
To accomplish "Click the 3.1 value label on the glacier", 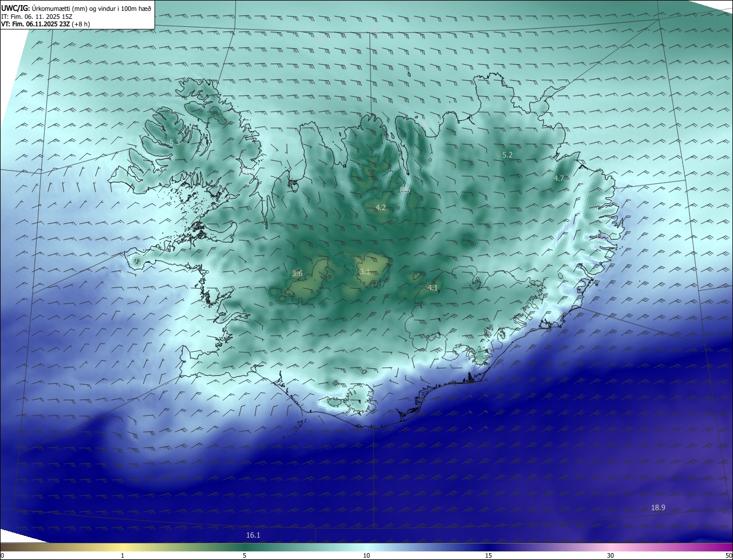I will (365, 271).
